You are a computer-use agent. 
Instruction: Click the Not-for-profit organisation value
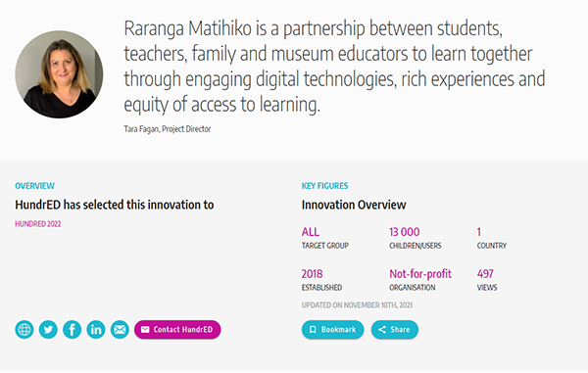(420, 274)
